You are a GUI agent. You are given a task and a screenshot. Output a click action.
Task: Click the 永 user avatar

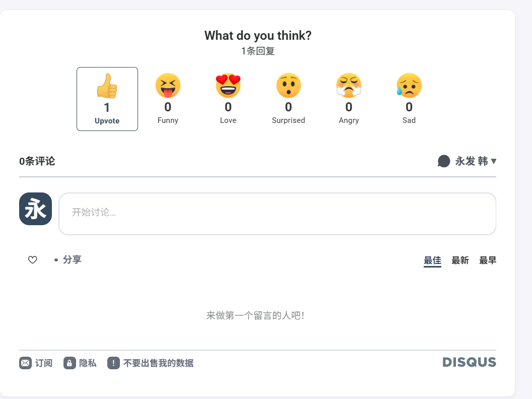coord(35,209)
